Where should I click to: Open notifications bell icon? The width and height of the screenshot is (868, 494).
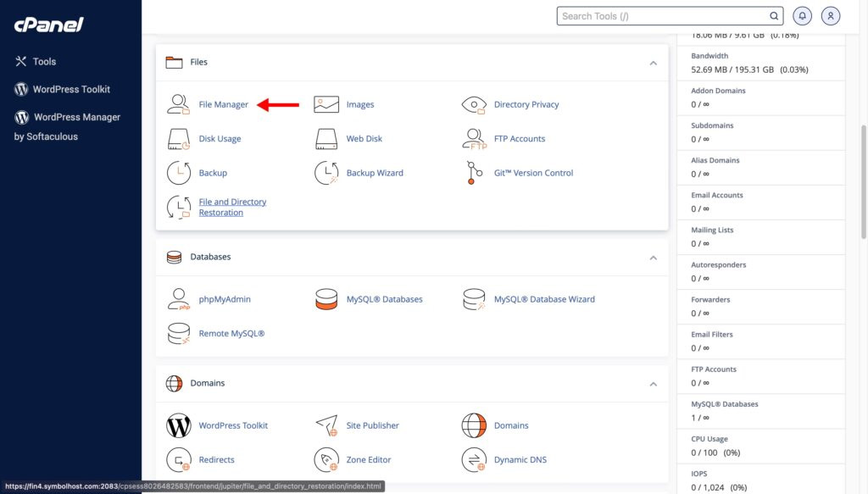point(802,16)
